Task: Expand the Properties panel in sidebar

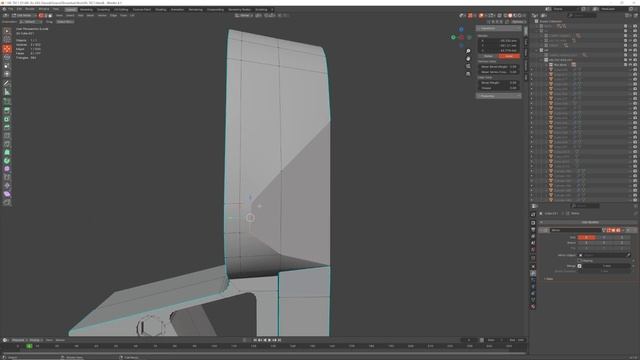Action: [x=499, y=96]
